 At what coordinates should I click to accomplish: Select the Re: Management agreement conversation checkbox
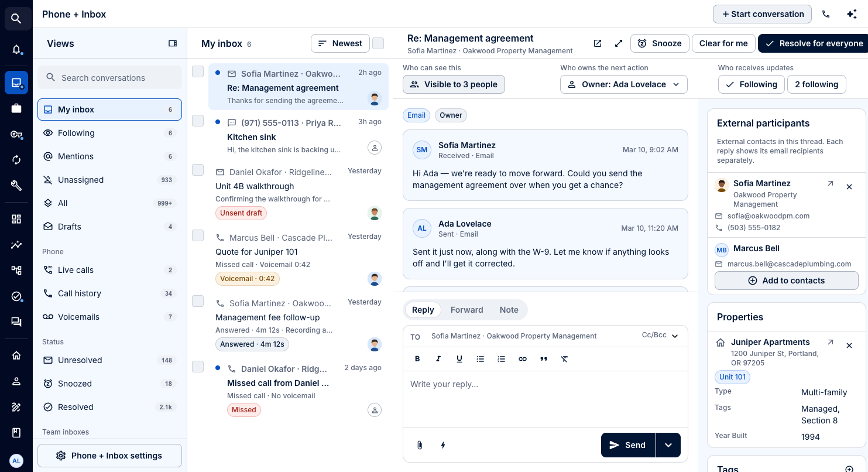pyautogui.click(x=198, y=71)
